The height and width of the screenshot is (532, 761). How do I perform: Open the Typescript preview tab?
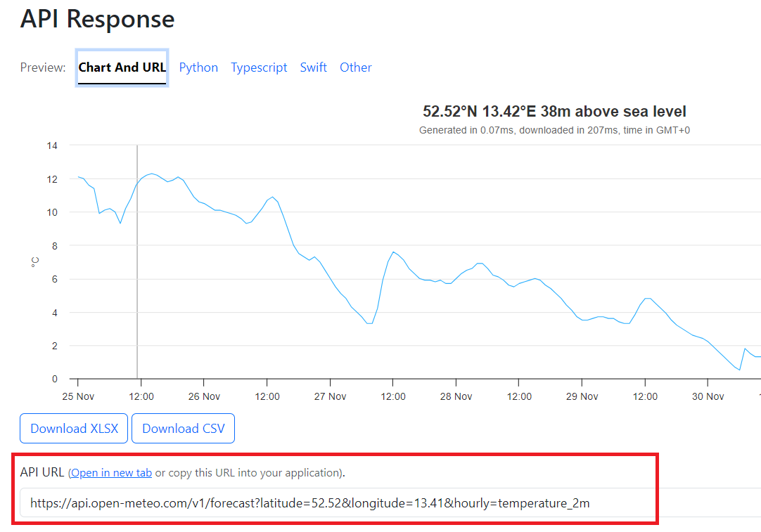tap(259, 67)
